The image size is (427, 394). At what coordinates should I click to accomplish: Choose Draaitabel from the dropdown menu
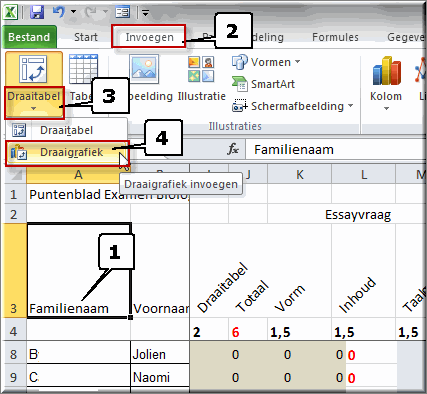(x=66, y=130)
